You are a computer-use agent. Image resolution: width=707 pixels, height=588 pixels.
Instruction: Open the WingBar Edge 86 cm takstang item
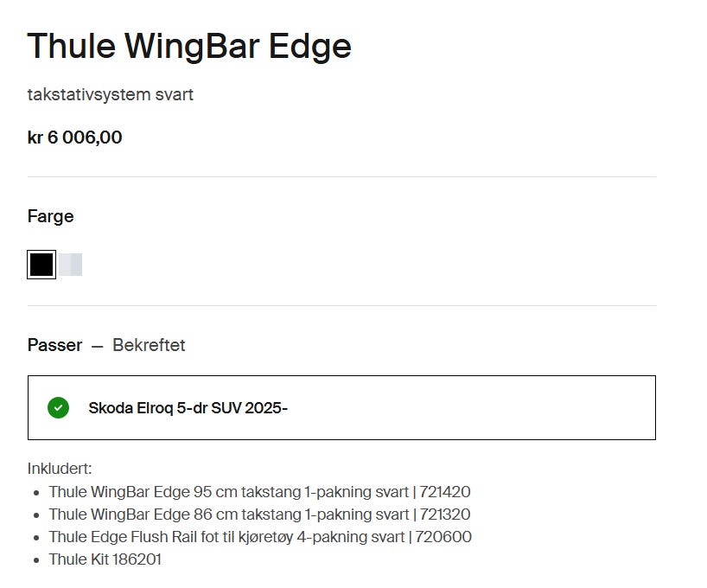(228, 514)
